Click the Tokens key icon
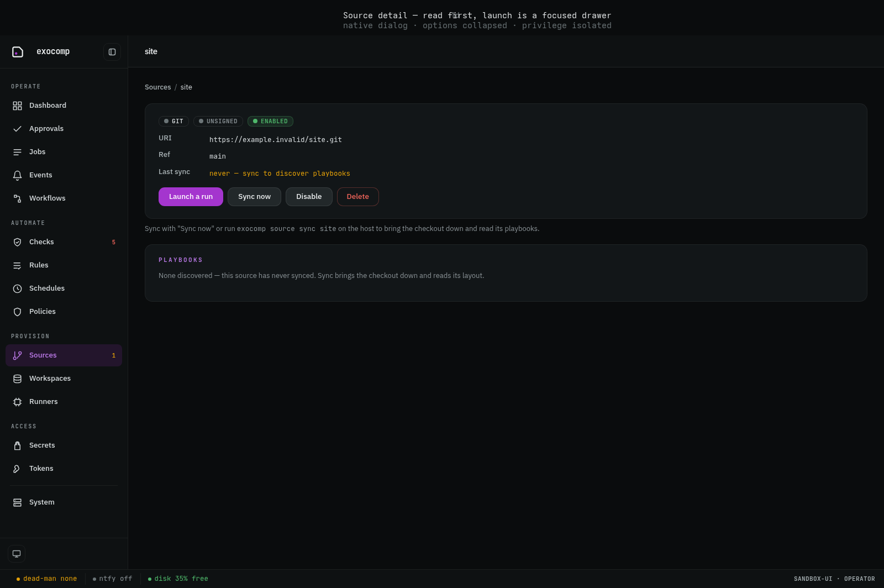The image size is (884, 588). click(17, 469)
